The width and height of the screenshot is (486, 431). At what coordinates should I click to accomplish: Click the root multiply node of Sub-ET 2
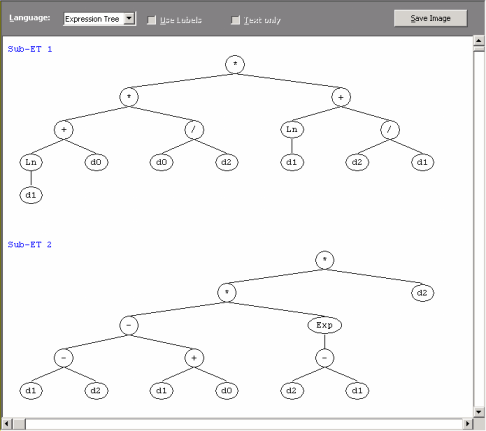(325, 260)
